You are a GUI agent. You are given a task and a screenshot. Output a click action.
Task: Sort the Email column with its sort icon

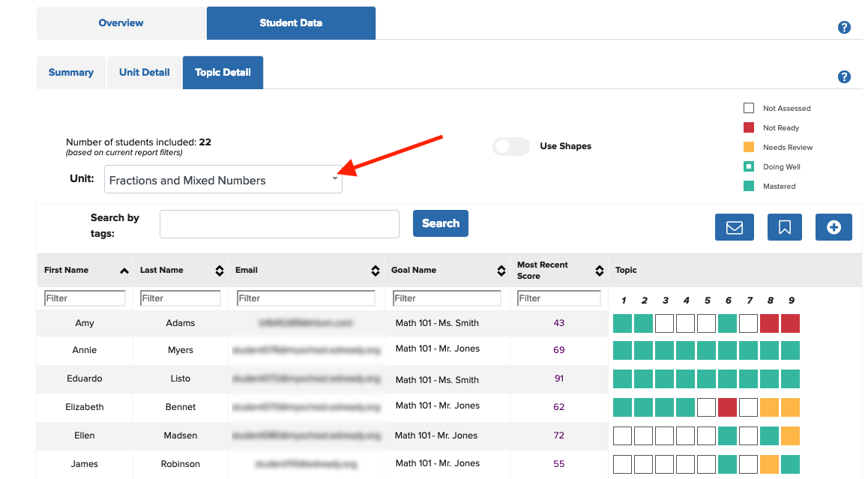tap(375, 270)
